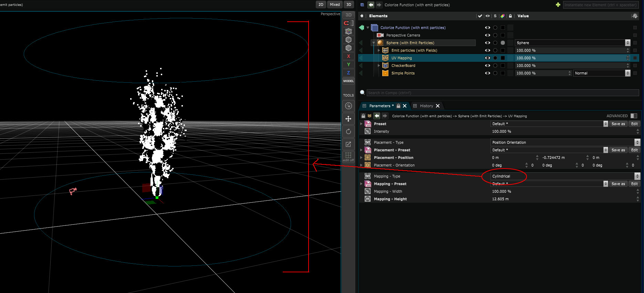
Task: Click the UV Mapping element icon
Action: coord(385,58)
